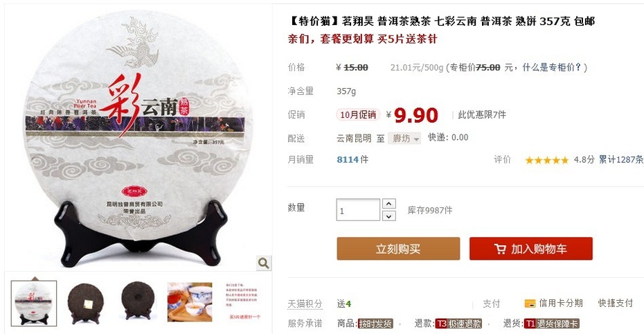Select the red text promo thumbnail
Screen dimensions: 644x334
244,302
